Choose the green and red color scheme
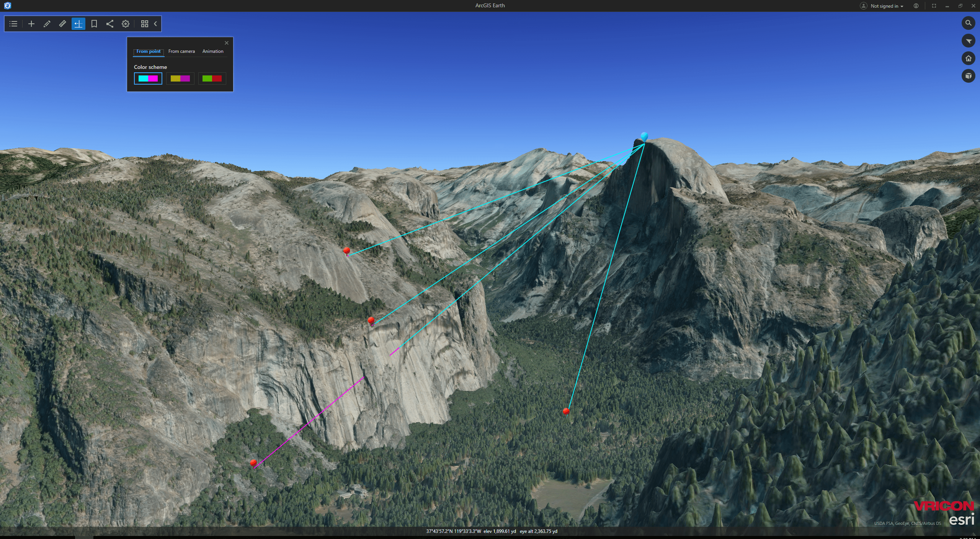This screenshot has height=539, width=980. (212, 78)
